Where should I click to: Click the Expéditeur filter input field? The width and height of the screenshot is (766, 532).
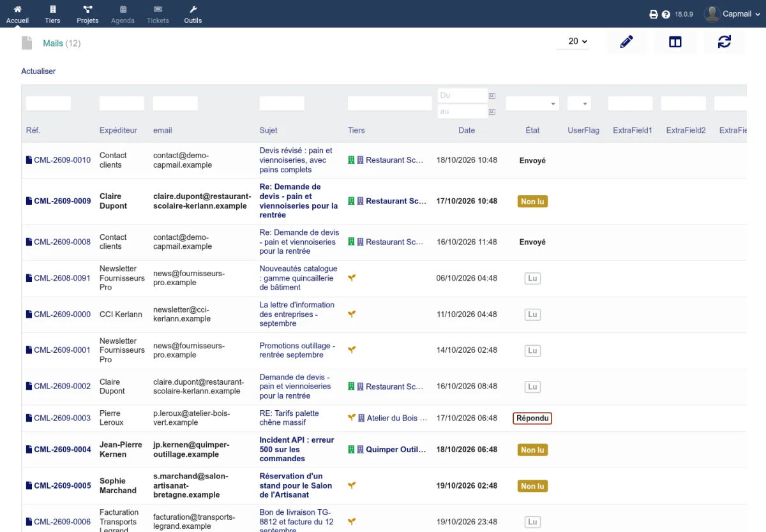[x=122, y=103]
